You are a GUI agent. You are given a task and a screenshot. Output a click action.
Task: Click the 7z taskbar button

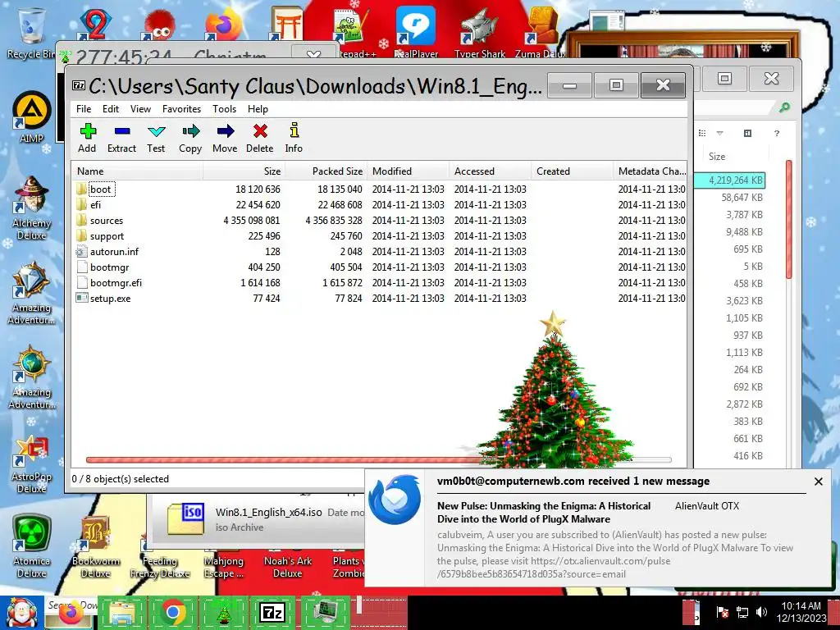coord(272,613)
